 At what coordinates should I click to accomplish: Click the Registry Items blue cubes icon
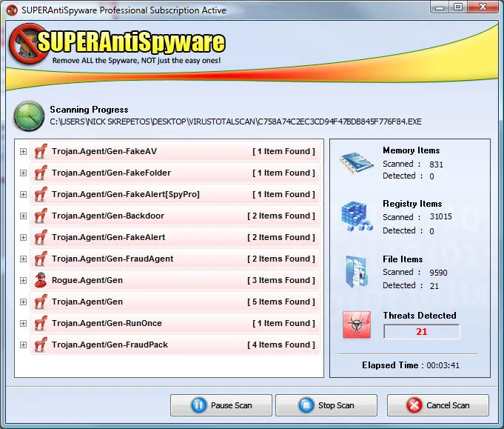tap(357, 216)
